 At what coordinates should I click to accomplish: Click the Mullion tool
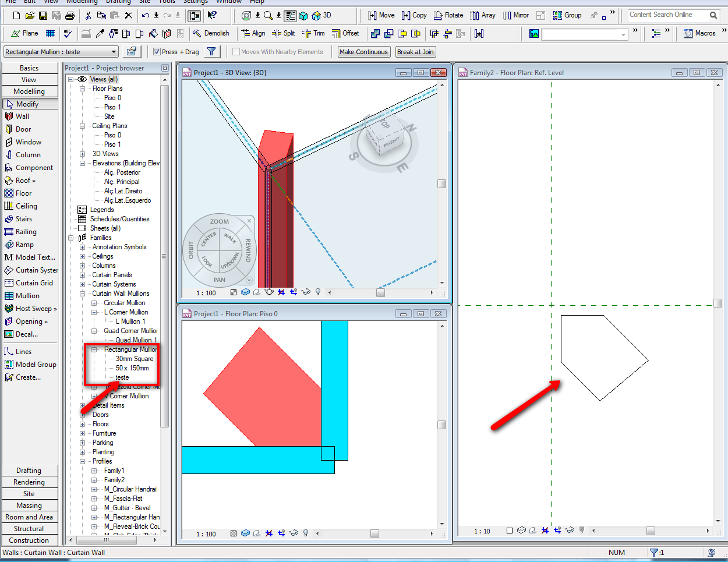click(27, 296)
